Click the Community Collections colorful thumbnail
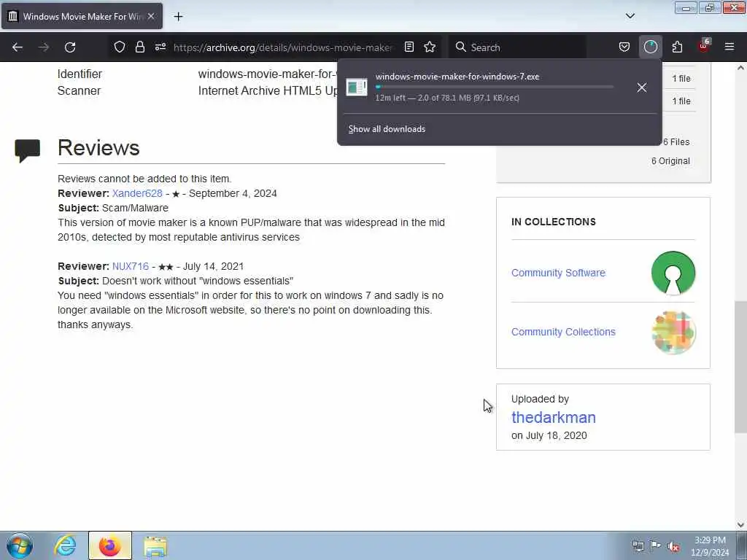The width and height of the screenshot is (747, 560). [x=673, y=332]
